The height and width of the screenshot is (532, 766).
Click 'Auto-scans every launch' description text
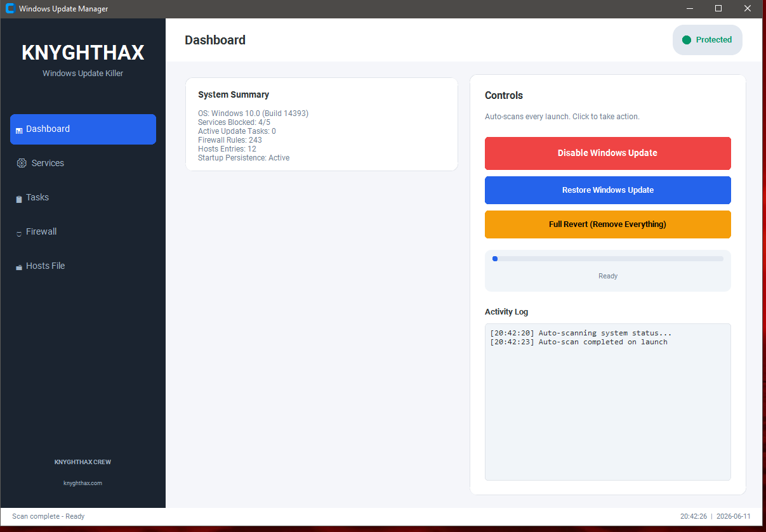562,117
